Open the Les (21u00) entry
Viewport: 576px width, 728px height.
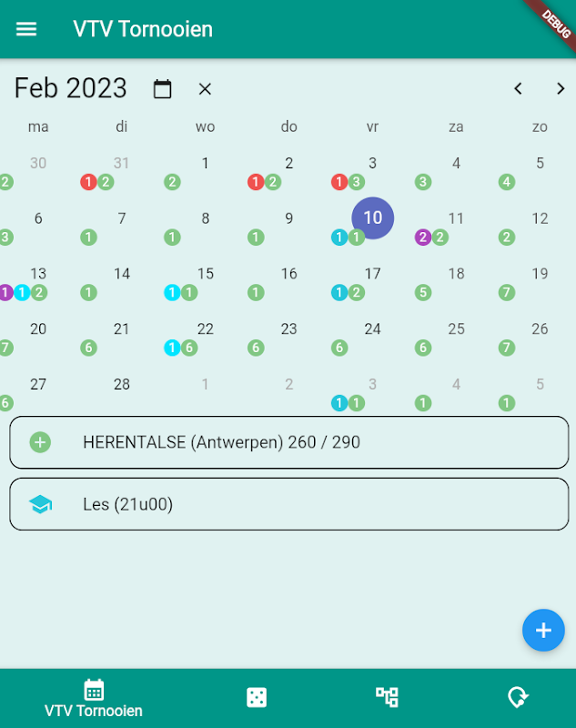289,504
